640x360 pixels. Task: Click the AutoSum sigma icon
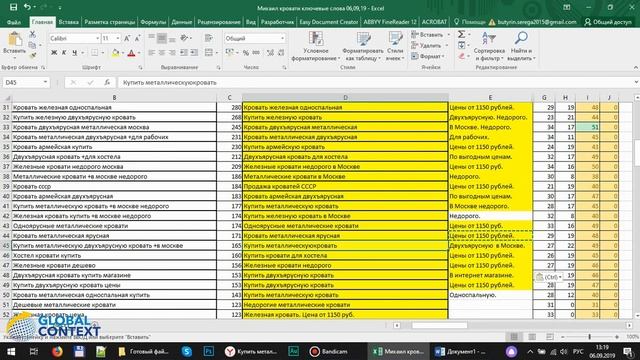point(461,34)
